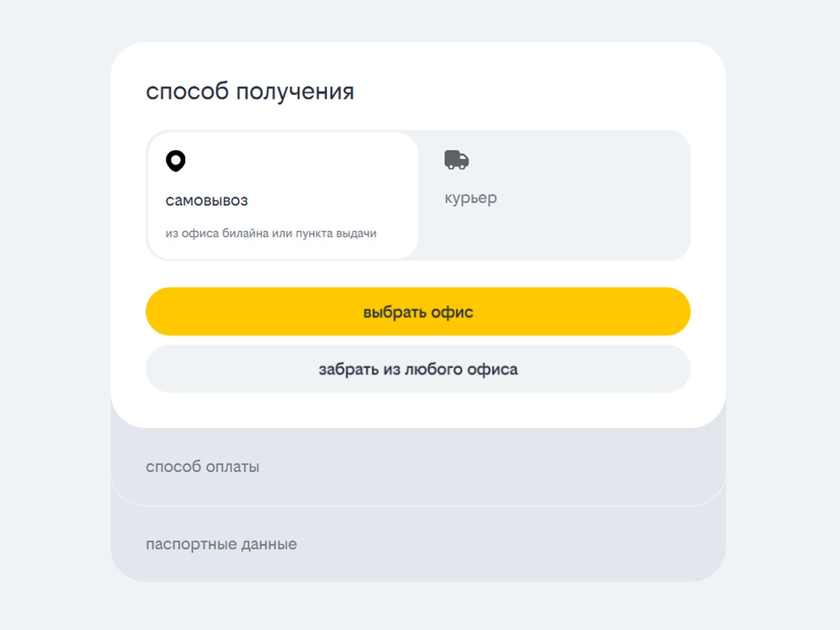Click the "из офиса билайна или пункта выдачи" description

pyautogui.click(x=271, y=233)
